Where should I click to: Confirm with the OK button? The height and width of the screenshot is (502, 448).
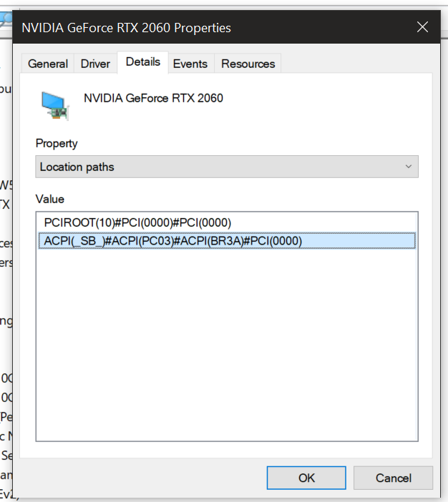306,478
